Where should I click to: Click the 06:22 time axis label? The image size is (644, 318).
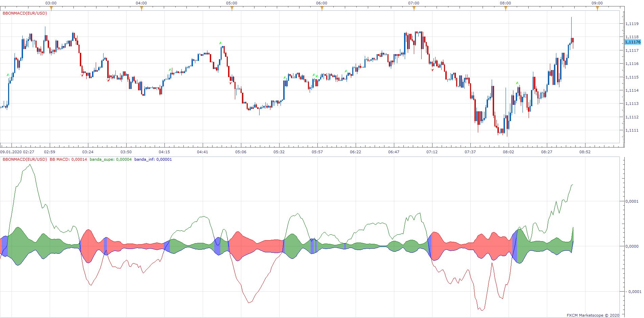pyautogui.click(x=356, y=152)
